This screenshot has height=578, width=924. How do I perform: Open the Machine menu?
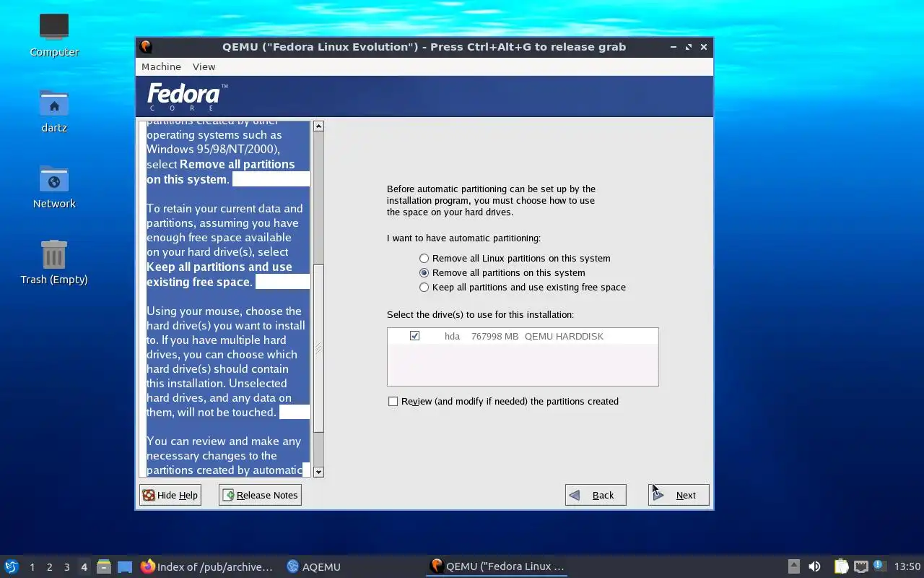(161, 66)
